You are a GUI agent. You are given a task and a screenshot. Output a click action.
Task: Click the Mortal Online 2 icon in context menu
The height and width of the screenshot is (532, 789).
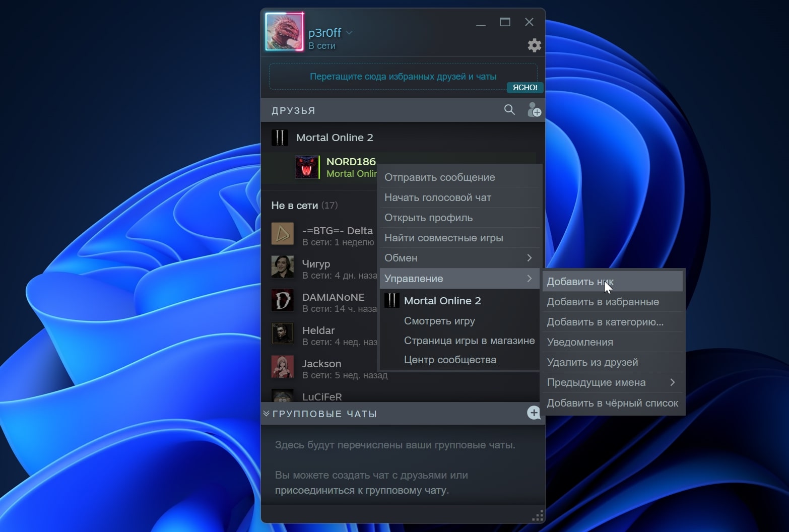[x=392, y=301]
